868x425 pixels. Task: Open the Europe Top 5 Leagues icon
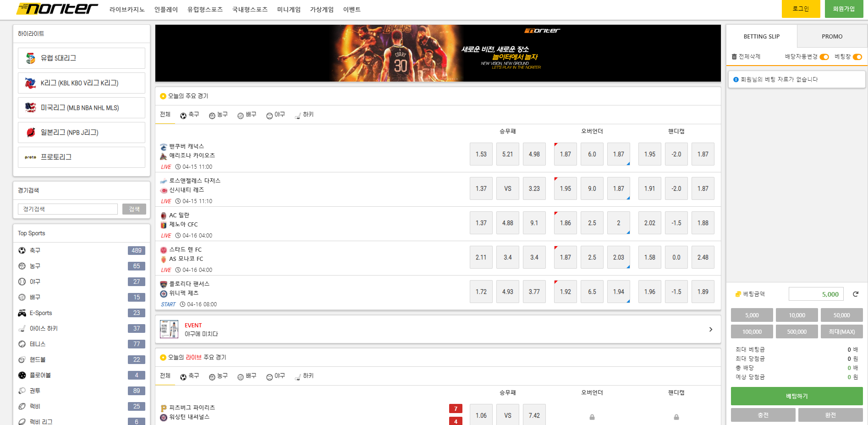(31, 58)
